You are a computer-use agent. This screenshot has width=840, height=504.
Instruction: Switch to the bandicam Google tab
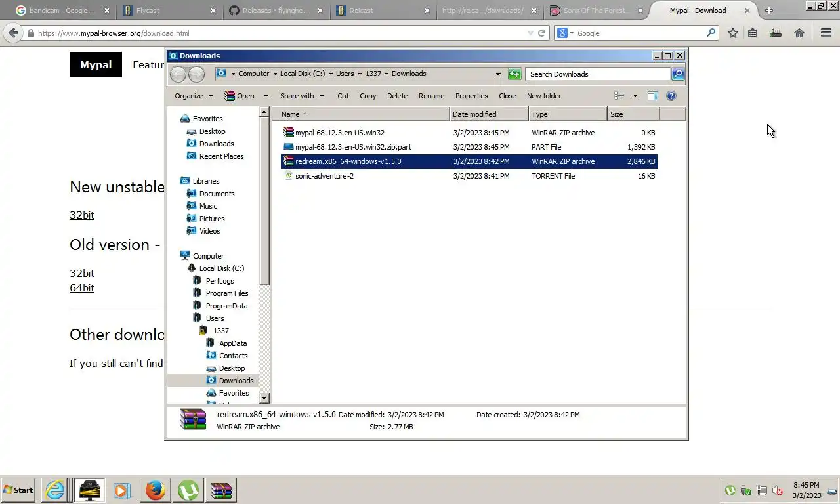pyautogui.click(x=62, y=10)
